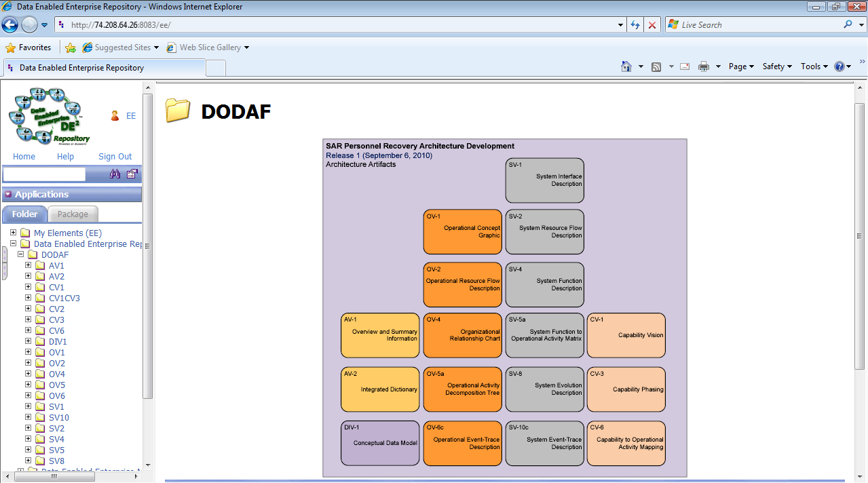Open Favorites star button
The height and width of the screenshot is (483, 868).
click(29, 47)
